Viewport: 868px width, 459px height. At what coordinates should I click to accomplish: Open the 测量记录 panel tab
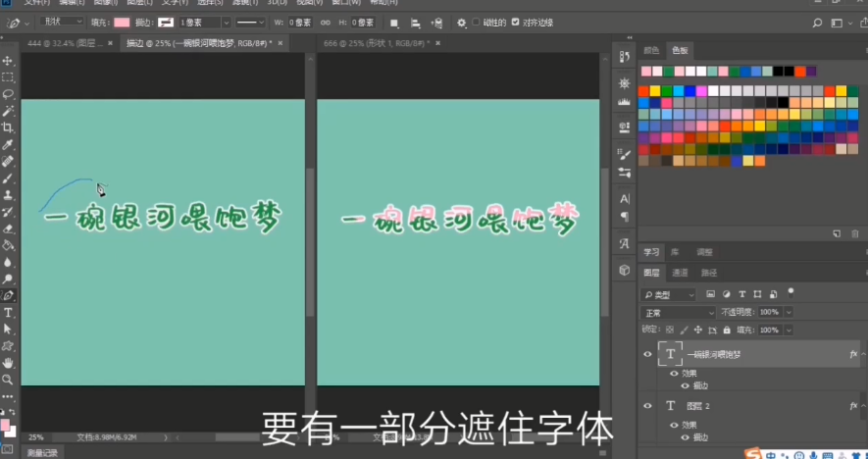(x=42, y=453)
